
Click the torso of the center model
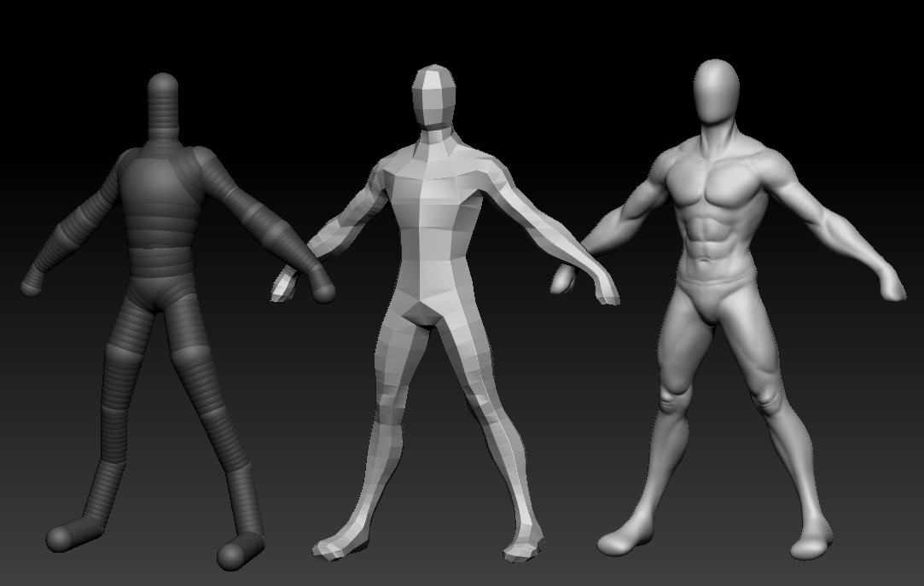(439, 213)
